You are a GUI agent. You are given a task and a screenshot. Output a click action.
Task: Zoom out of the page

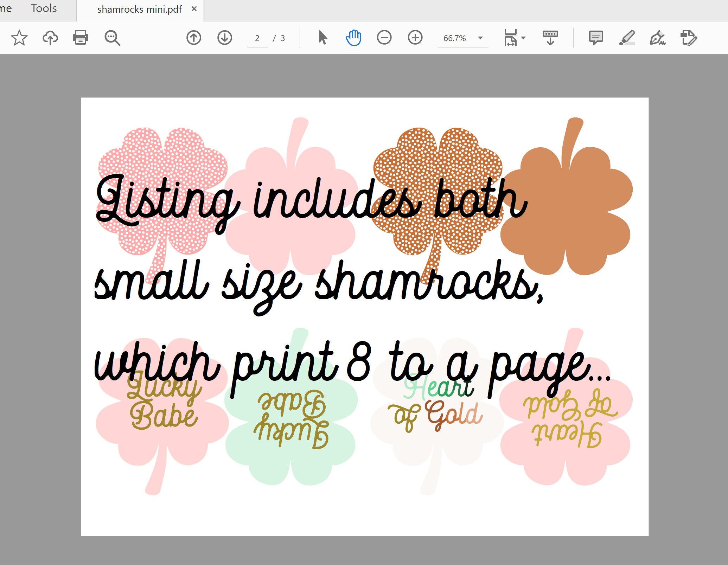click(384, 38)
